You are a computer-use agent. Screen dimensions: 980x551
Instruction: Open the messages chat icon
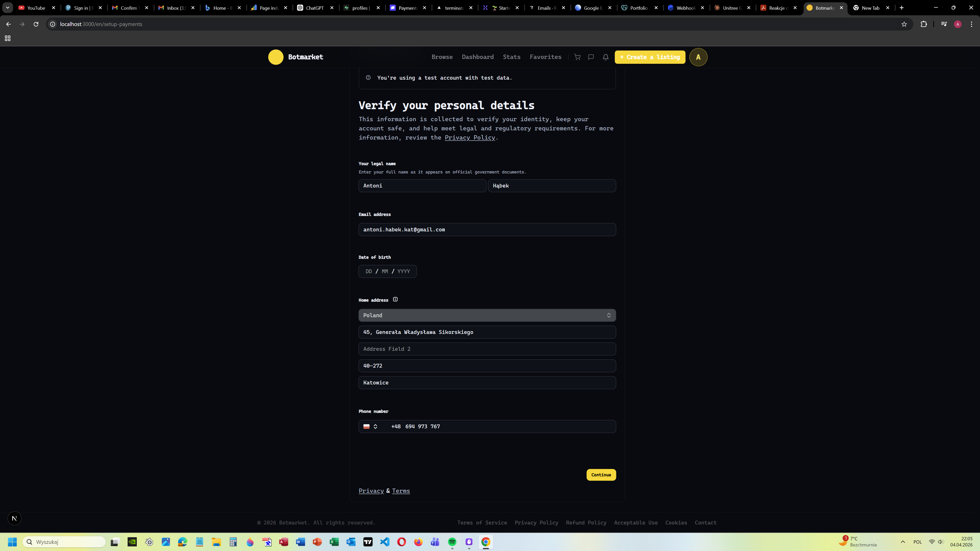pyautogui.click(x=591, y=57)
